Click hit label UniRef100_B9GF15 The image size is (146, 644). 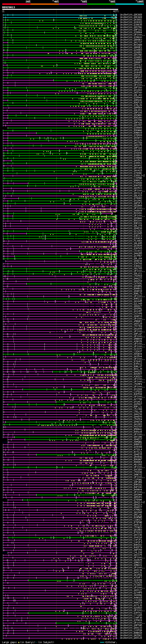click(x=131, y=103)
